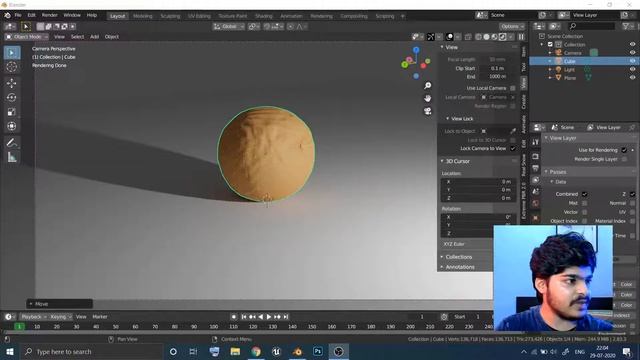
Task: Adjust the clip End value field
Action: (x=497, y=76)
